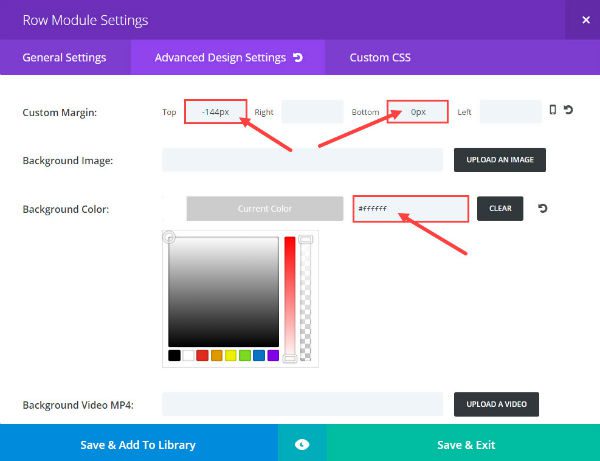This screenshot has height=461, width=600.
Task: Switch to the General Settings tab
Action: (x=64, y=58)
